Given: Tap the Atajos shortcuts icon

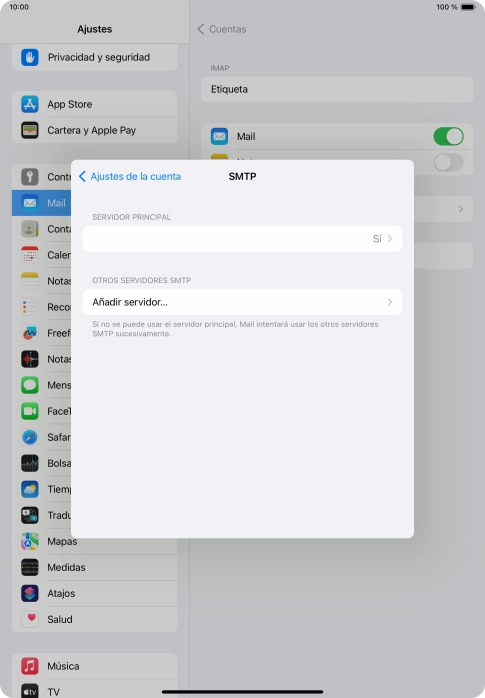Looking at the screenshot, I should pyautogui.click(x=30, y=593).
